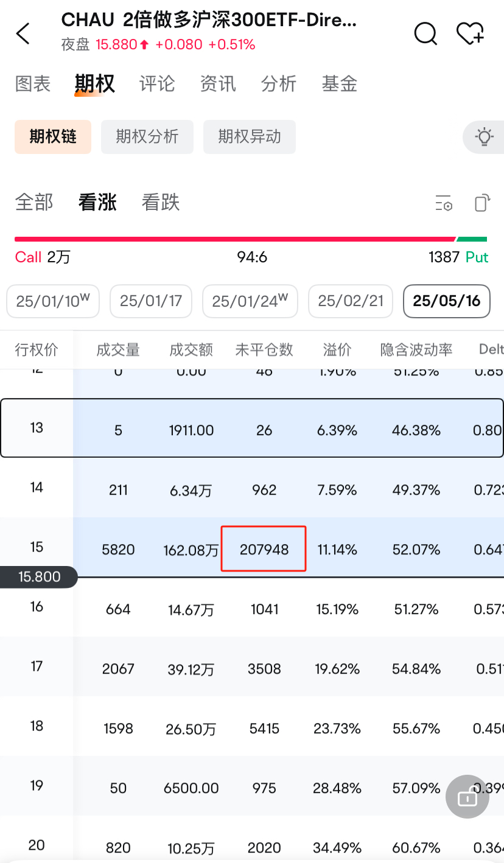Viewport: 504px width, 863px height.
Task: Open search with magnifier icon
Action: pyautogui.click(x=425, y=33)
